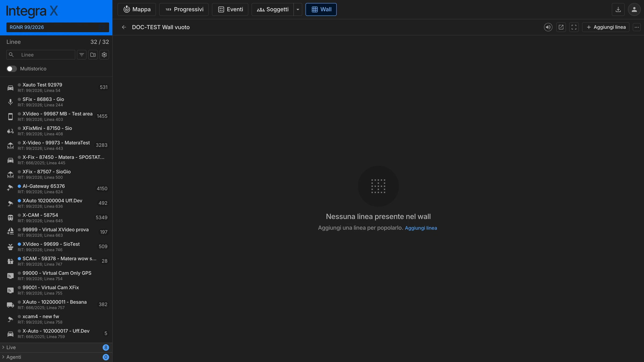This screenshot has width=644, height=362.
Task: Select the 99000 - Virtual Cam Only GPS line
Action: (56, 276)
